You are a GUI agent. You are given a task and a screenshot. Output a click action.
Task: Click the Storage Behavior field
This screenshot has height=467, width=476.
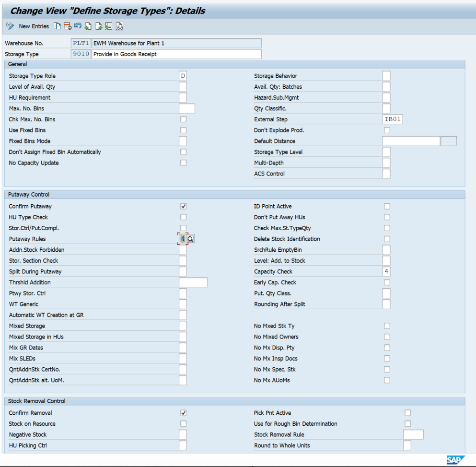pyautogui.click(x=386, y=76)
